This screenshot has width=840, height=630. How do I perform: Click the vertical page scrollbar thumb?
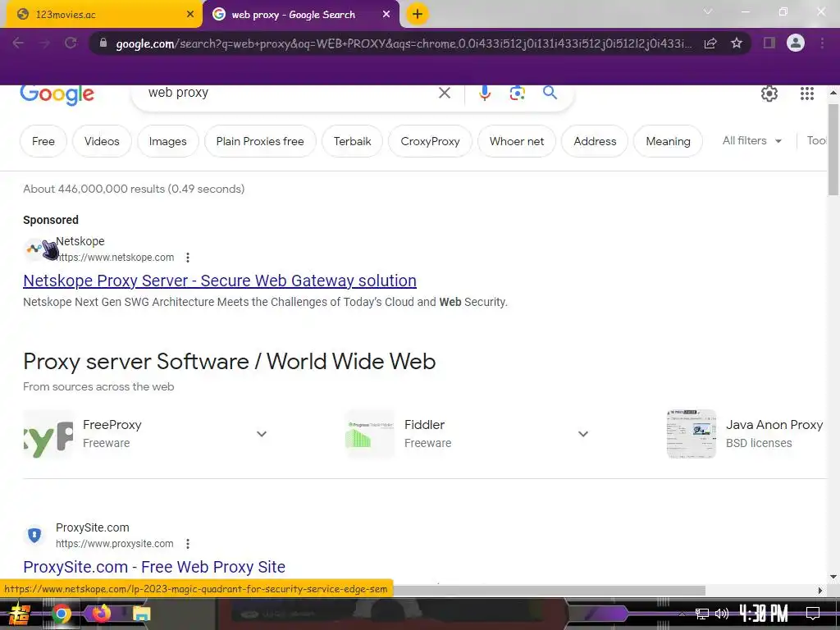(x=833, y=149)
